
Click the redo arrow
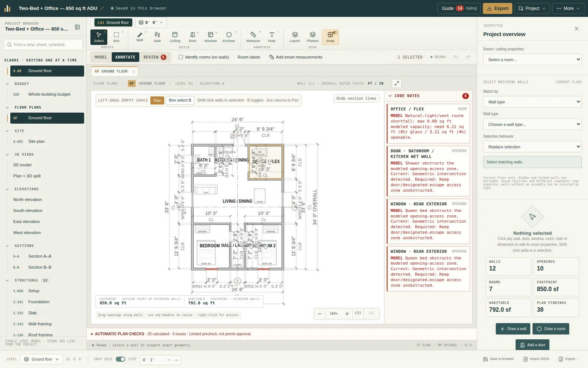(468, 57)
